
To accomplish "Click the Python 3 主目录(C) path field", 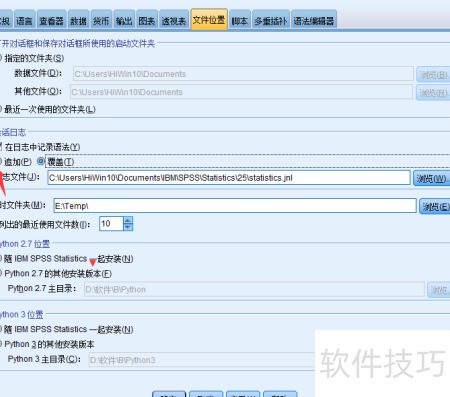I will coord(202,360).
